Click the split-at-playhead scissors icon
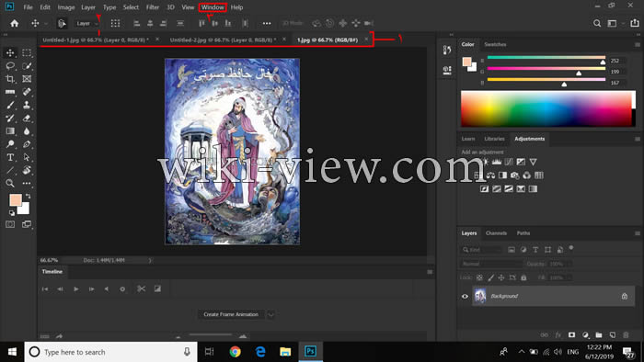The height and width of the screenshot is (362, 644). tap(142, 289)
